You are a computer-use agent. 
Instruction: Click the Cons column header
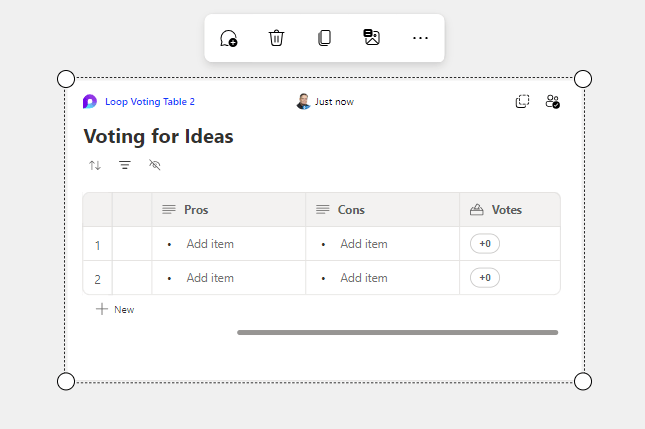click(351, 210)
